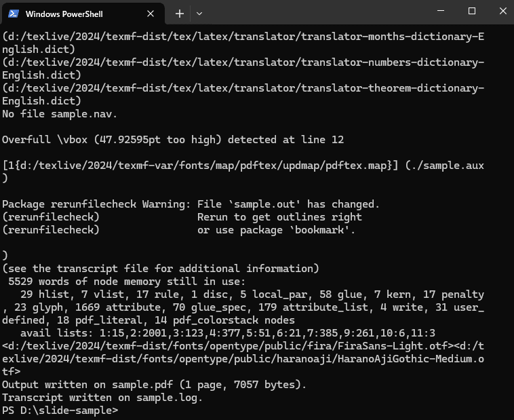Minimize the terminal window

(x=441, y=11)
